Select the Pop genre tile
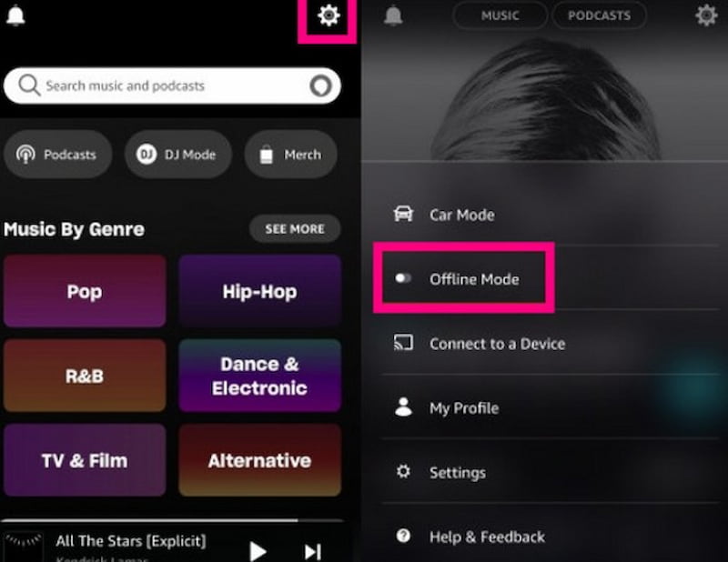728x562 pixels. click(85, 291)
